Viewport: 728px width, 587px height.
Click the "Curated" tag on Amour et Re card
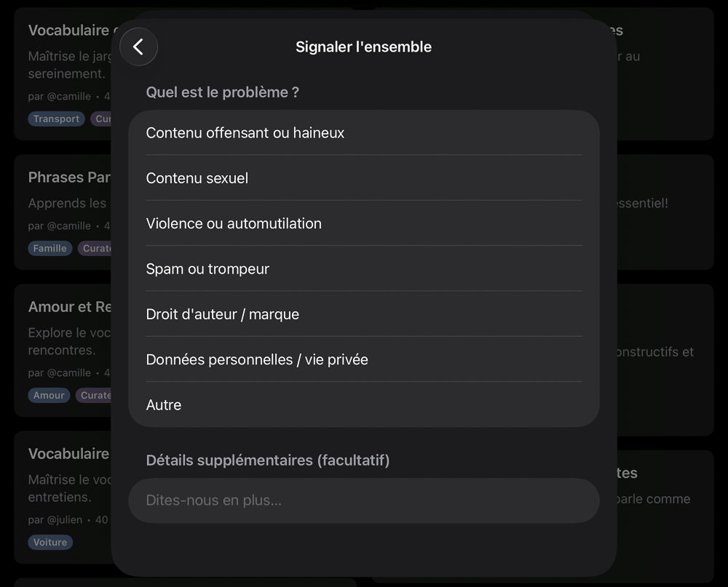pos(95,395)
